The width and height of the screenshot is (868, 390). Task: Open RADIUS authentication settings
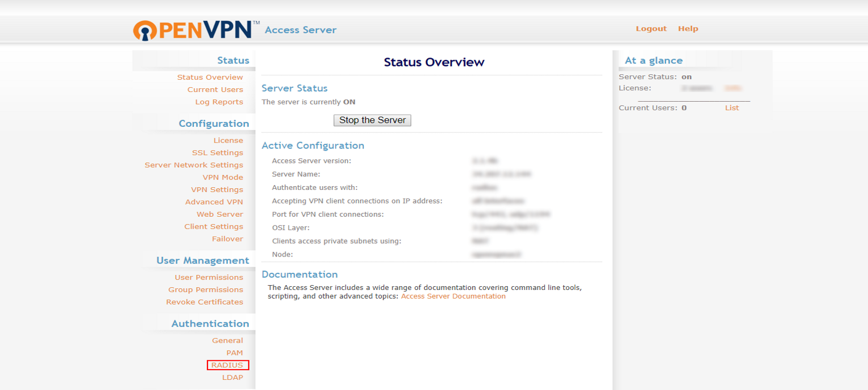(227, 365)
